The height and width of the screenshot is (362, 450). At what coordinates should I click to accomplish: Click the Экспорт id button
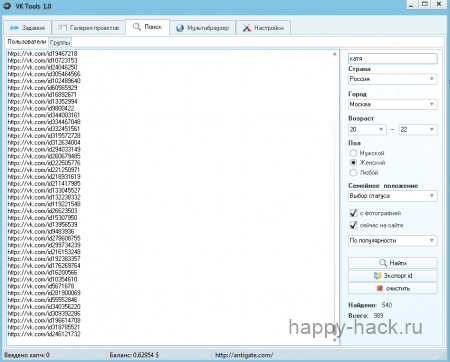tap(393, 276)
